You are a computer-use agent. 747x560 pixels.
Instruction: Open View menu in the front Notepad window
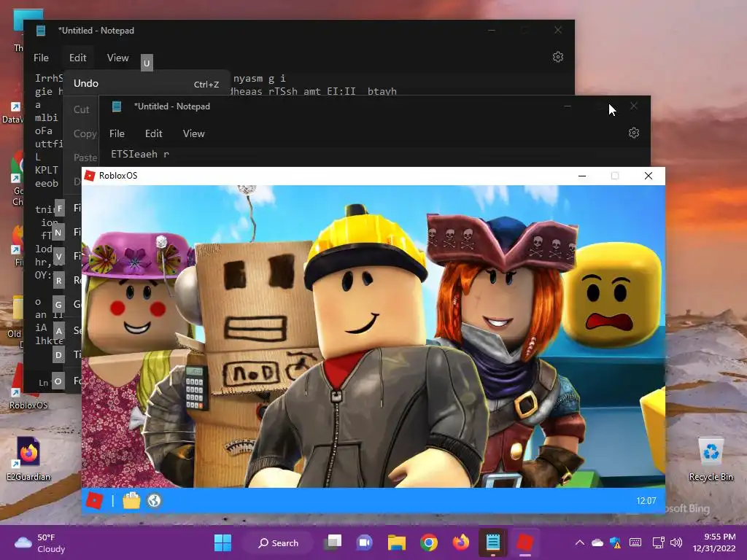[x=193, y=134]
